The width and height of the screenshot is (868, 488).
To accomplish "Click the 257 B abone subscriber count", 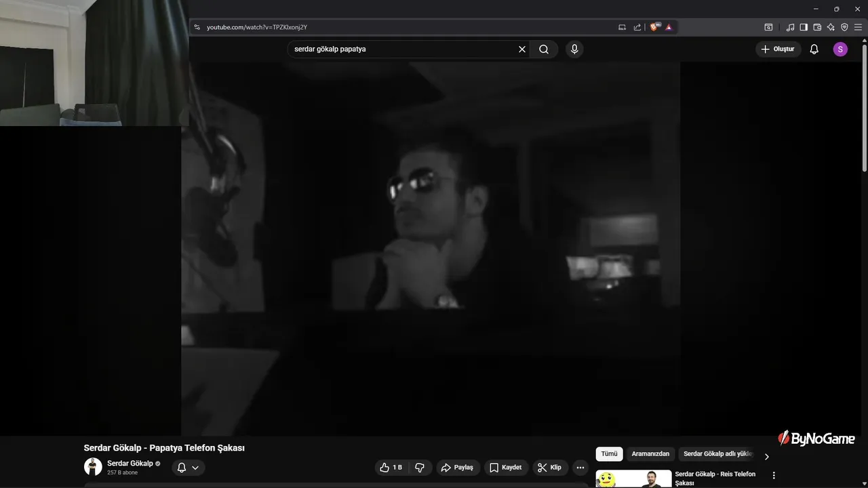I will tap(122, 472).
